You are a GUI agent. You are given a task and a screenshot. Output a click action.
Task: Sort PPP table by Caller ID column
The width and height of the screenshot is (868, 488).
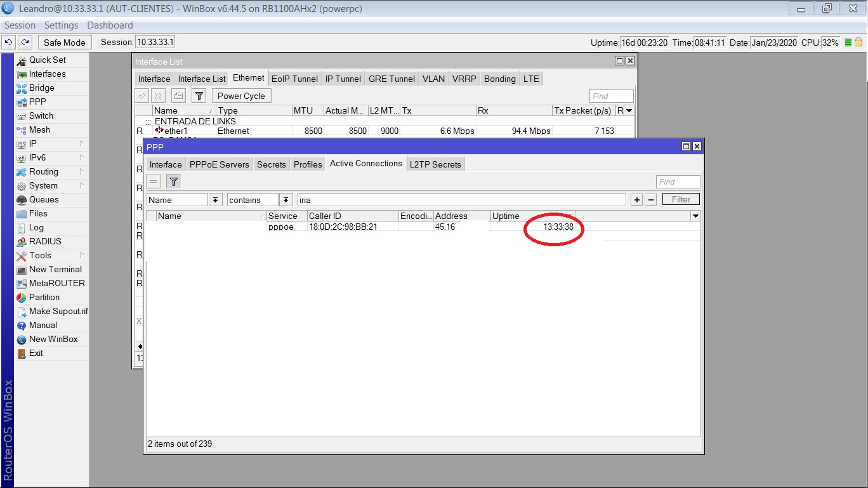click(x=353, y=216)
